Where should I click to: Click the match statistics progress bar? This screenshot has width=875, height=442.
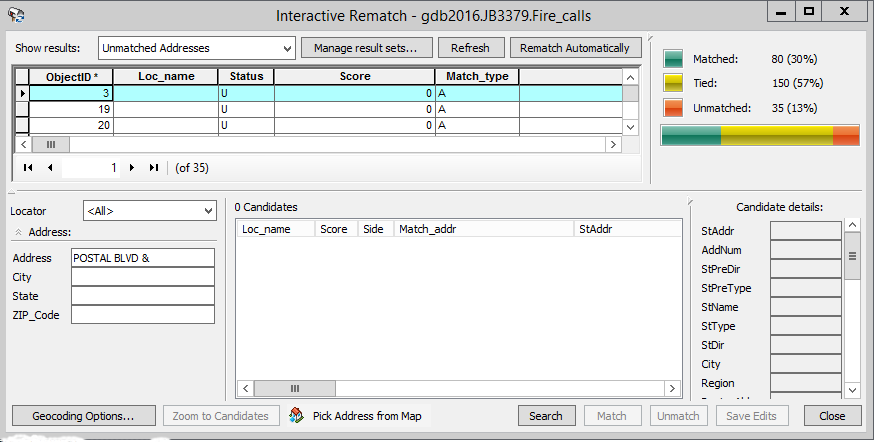[x=760, y=136]
